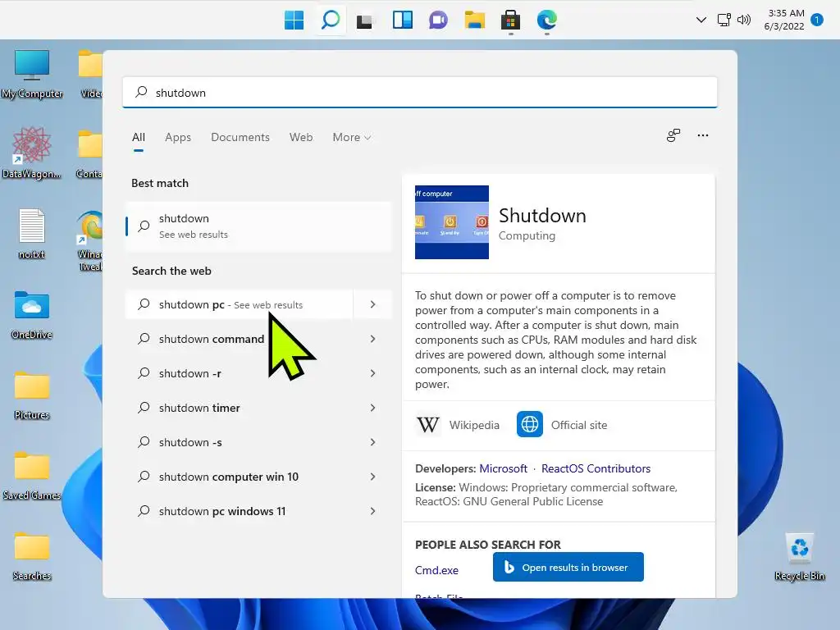Select shutdown pc windows 11 suggestion
This screenshot has height=630, width=840.
[x=239, y=511]
